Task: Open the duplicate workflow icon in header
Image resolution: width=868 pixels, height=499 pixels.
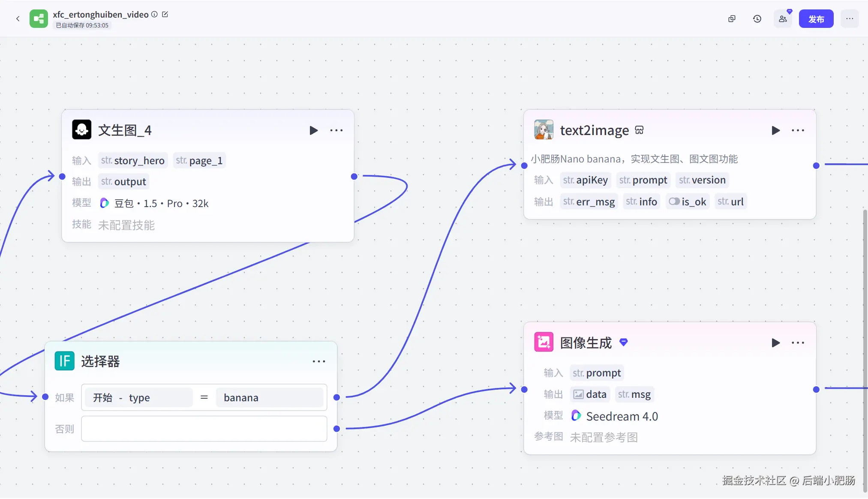Action: pyautogui.click(x=732, y=19)
